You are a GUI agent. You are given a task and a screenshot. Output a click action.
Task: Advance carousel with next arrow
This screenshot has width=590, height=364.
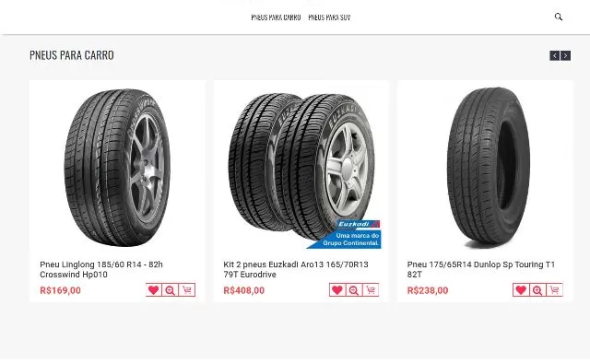click(x=565, y=55)
